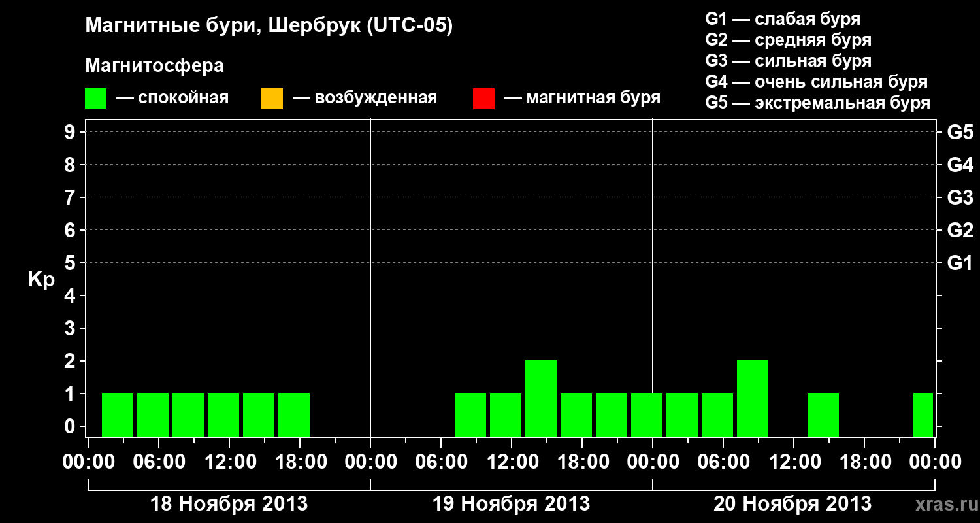Click the 'G3 — сильная буря' line
Viewport: 980px width, 523px height.
(788, 61)
